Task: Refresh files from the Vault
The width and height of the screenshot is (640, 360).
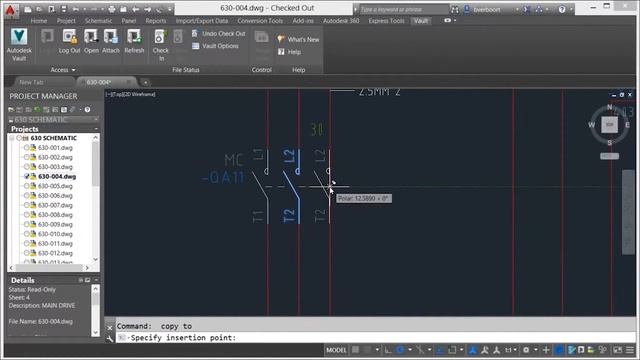Action: coord(134,42)
